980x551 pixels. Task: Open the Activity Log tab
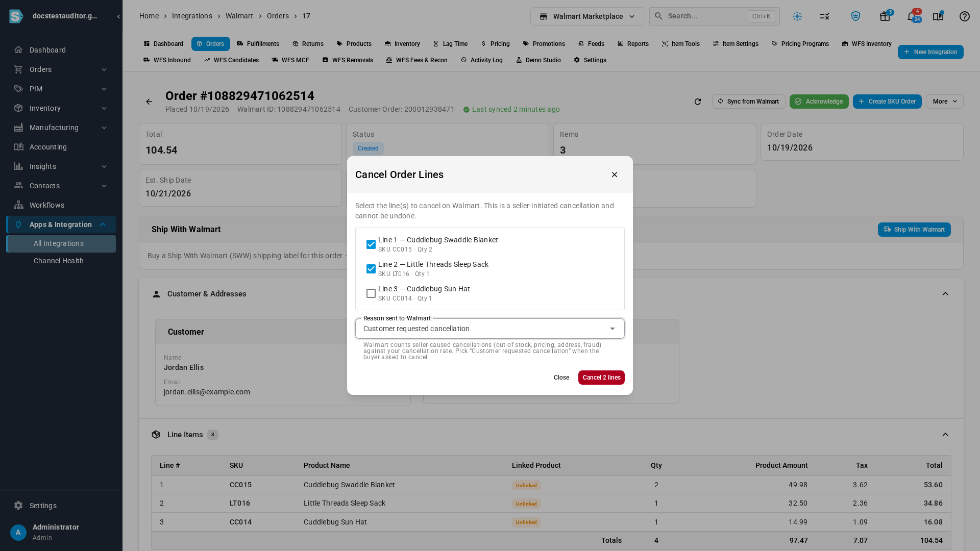click(x=481, y=60)
